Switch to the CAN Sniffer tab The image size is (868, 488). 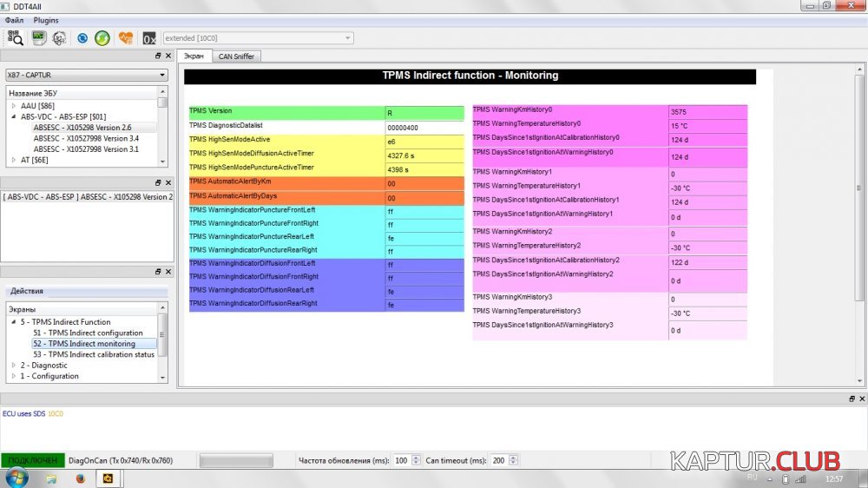coord(236,56)
